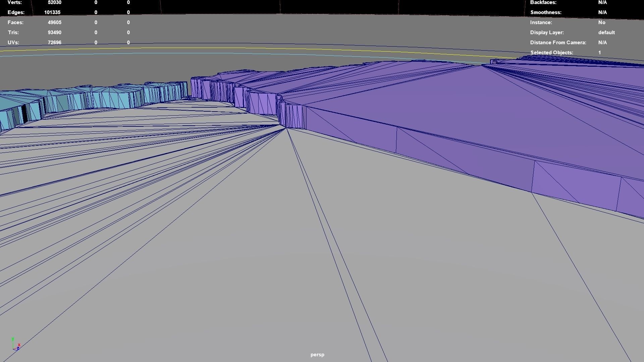Click the Instance value No
Viewport: 644px width, 362px height.
[x=601, y=22]
